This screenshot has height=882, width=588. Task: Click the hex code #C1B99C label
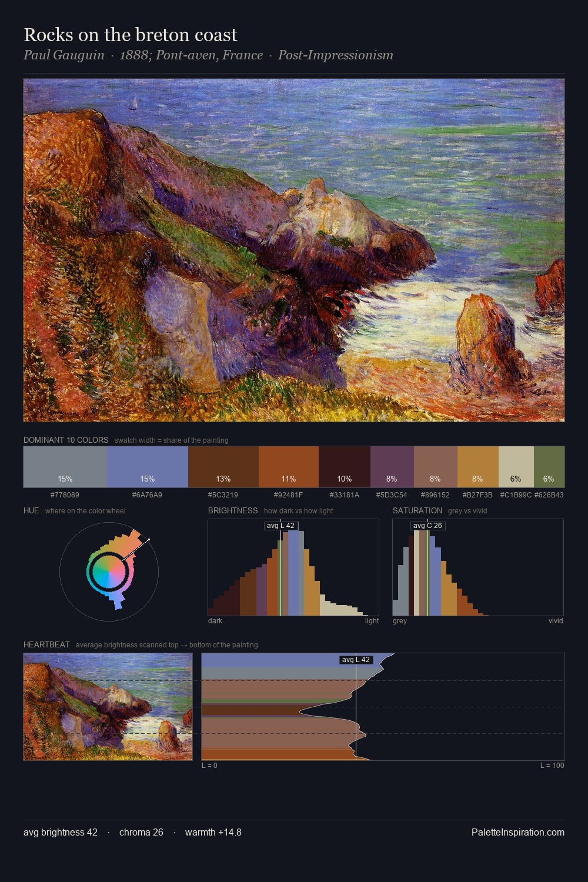click(x=516, y=495)
